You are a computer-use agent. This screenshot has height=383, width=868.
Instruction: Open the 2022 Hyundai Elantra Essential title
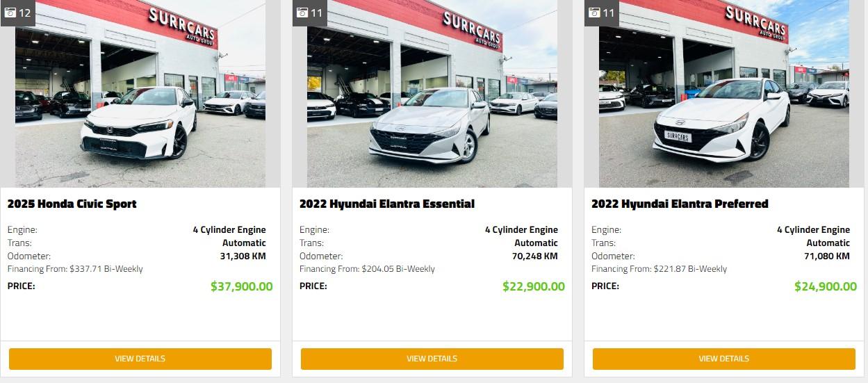(387, 204)
